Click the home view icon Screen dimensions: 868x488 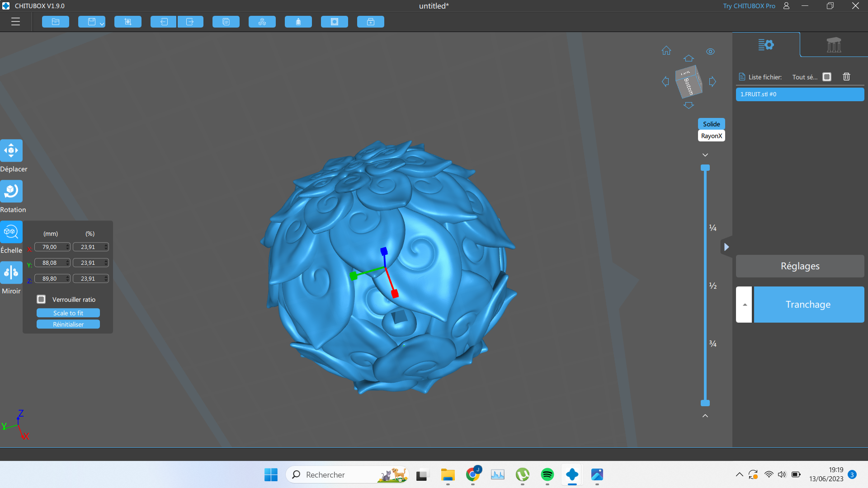pyautogui.click(x=666, y=51)
